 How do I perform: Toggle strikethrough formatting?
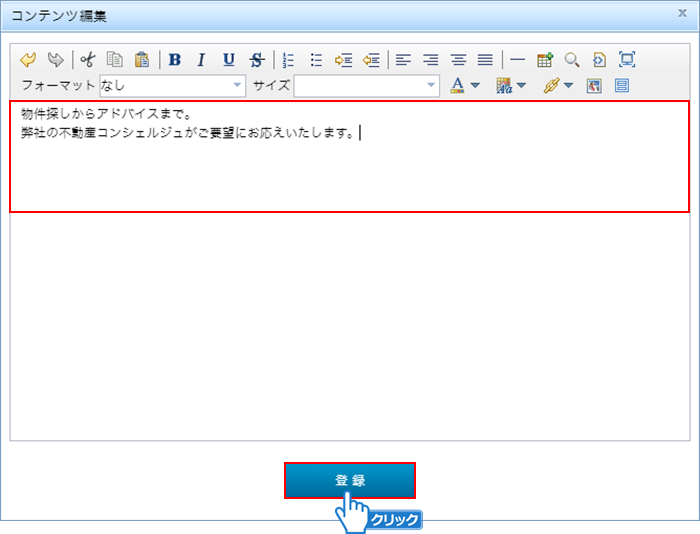(x=257, y=60)
